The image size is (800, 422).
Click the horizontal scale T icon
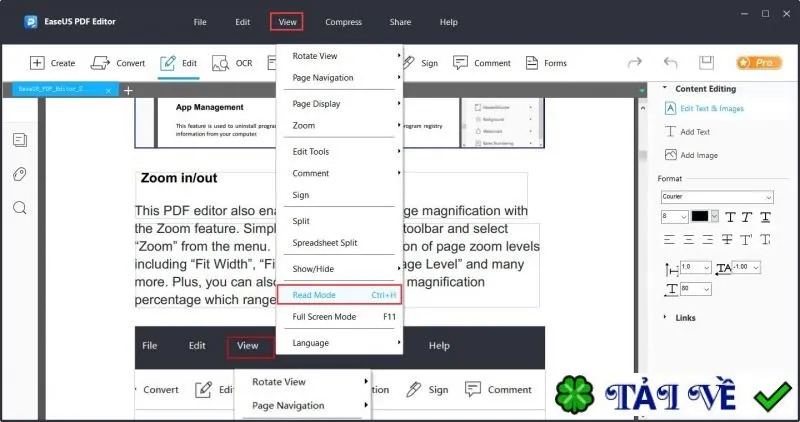(671, 289)
